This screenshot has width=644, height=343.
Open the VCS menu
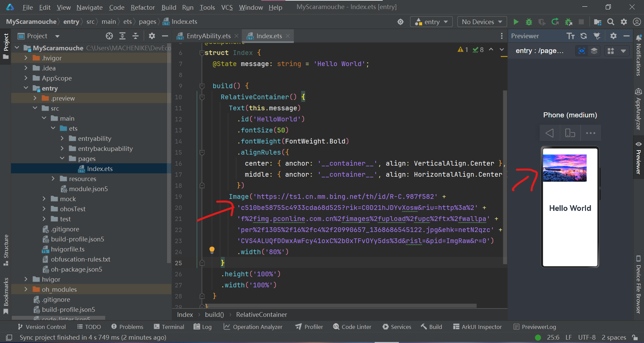tap(227, 7)
